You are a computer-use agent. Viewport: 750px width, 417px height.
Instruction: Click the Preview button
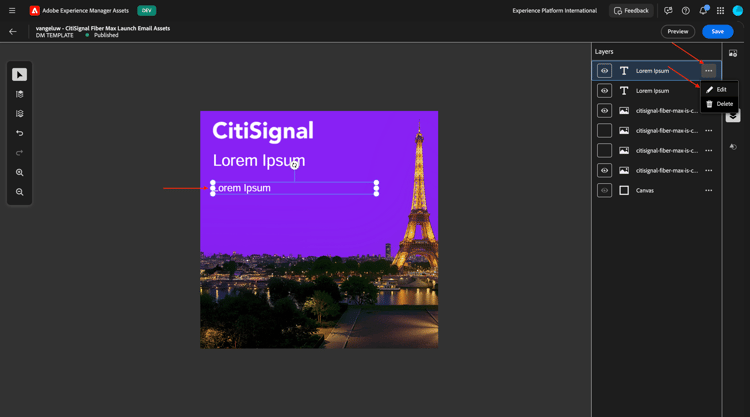click(678, 32)
